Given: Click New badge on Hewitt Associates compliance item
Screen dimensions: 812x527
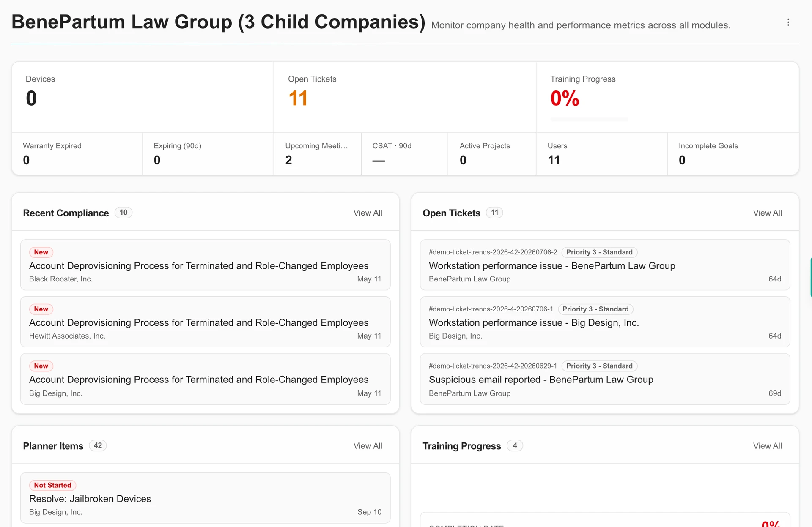Looking at the screenshot, I should point(41,309).
